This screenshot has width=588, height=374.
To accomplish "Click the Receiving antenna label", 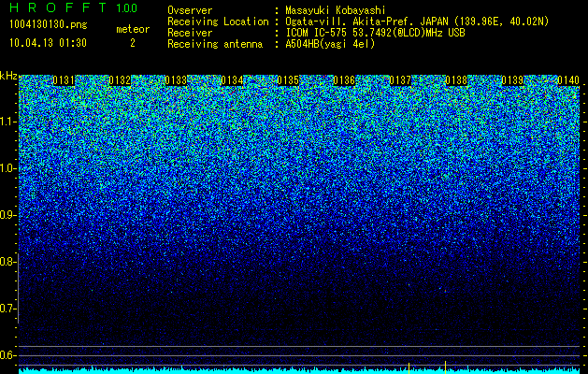I will tap(215, 44).
